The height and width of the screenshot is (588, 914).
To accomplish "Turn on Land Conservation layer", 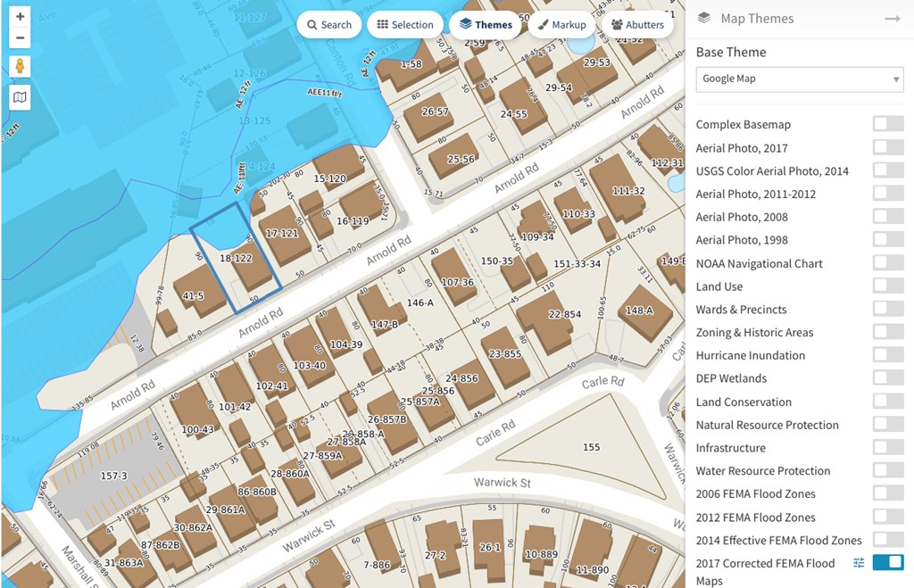I will [888, 401].
